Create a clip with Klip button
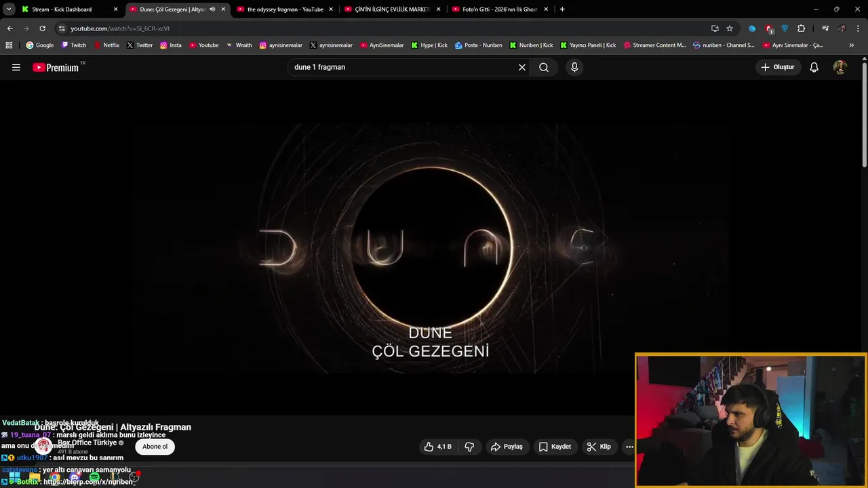The height and width of the screenshot is (488, 868). pos(599,447)
